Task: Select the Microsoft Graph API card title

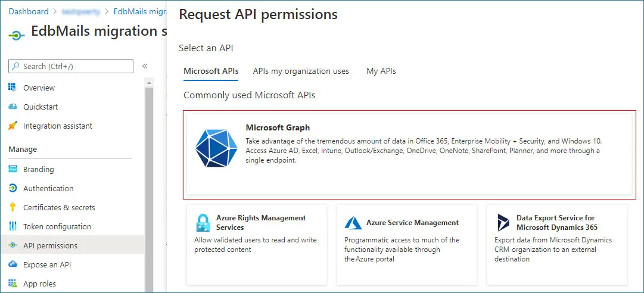Action: tap(278, 127)
